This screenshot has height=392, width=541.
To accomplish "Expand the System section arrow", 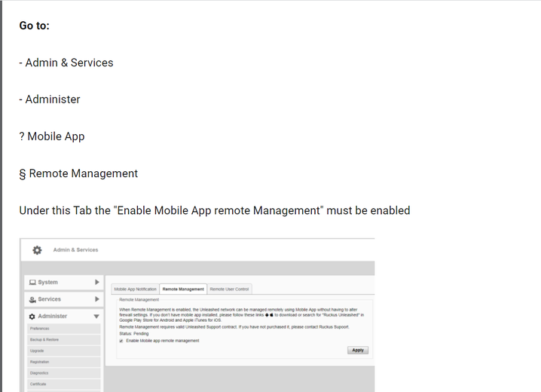I will click(96, 283).
